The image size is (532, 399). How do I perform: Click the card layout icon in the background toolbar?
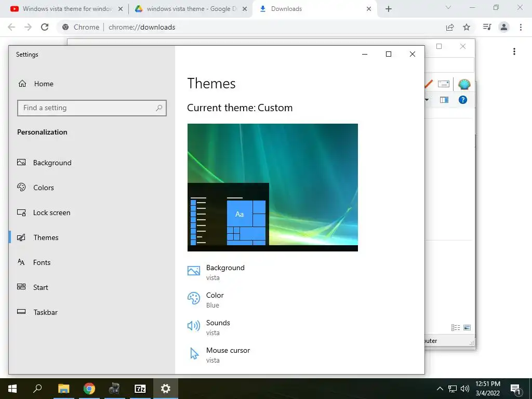(x=444, y=84)
